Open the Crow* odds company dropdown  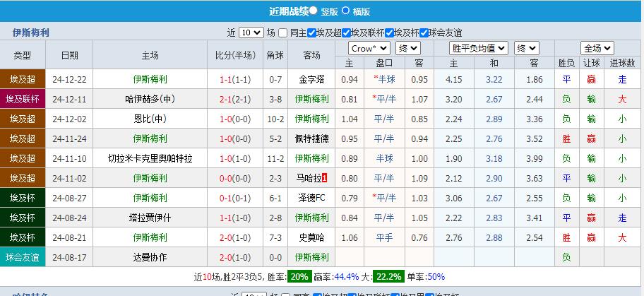(369, 48)
